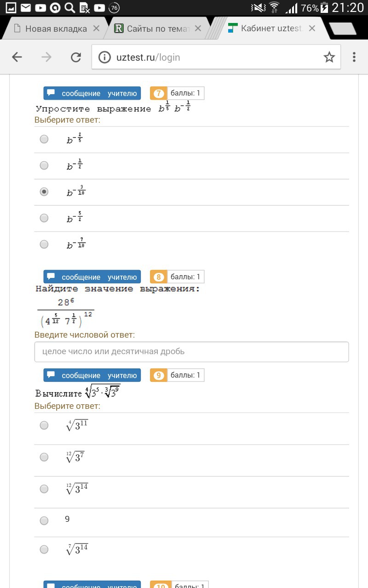Close the Новая вкладка tab

tap(96, 28)
